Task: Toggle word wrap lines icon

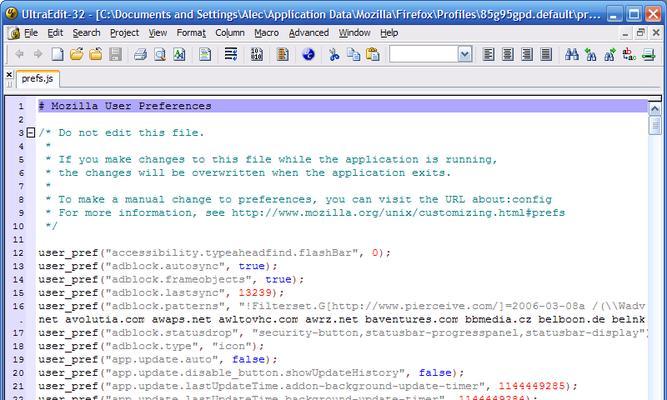Action: tap(231, 54)
